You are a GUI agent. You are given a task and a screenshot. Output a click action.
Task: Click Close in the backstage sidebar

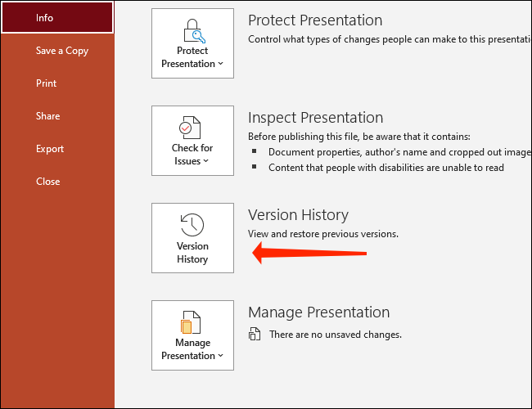(48, 182)
